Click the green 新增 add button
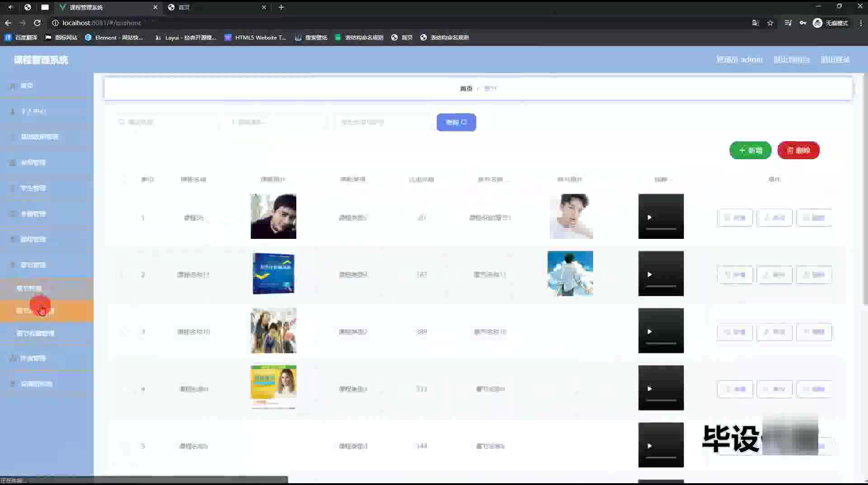 (x=750, y=150)
